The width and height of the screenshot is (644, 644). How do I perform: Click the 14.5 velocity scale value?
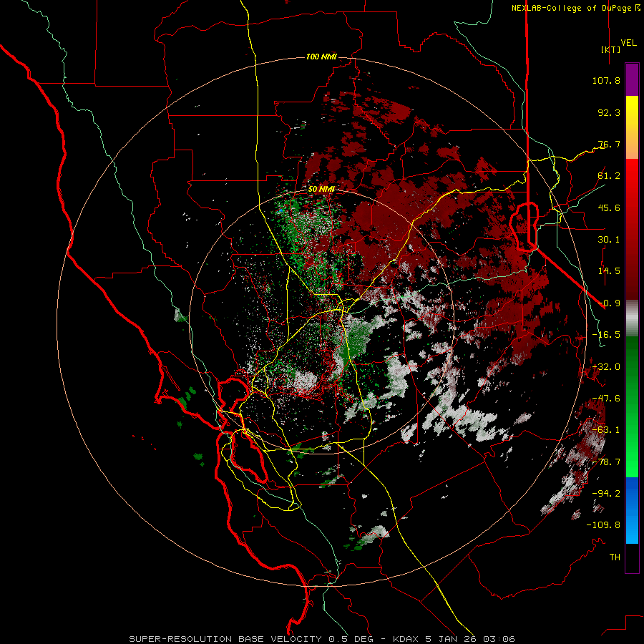click(x=609, y=271)
